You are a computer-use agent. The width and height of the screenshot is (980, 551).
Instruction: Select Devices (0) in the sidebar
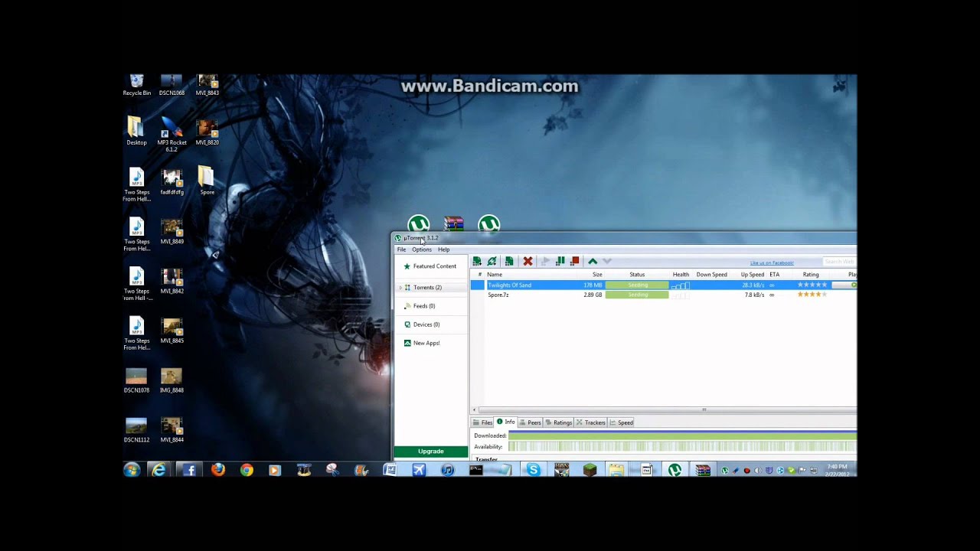tap(426, 324)
